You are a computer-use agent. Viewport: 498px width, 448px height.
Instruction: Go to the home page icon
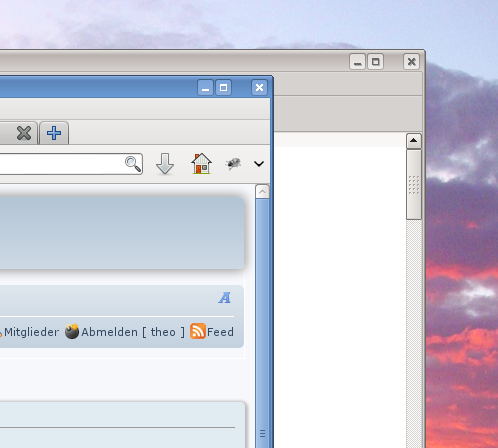click(201, 163)
